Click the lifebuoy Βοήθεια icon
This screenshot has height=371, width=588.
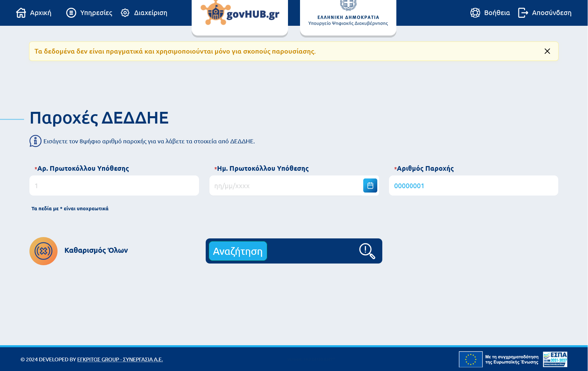coord(475,13)
